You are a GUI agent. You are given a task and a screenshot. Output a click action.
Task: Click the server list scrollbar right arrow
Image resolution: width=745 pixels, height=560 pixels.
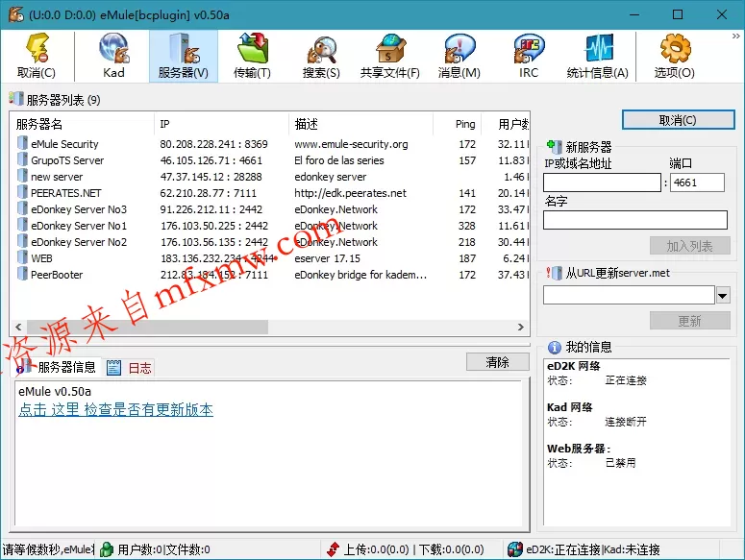(521, 327)
